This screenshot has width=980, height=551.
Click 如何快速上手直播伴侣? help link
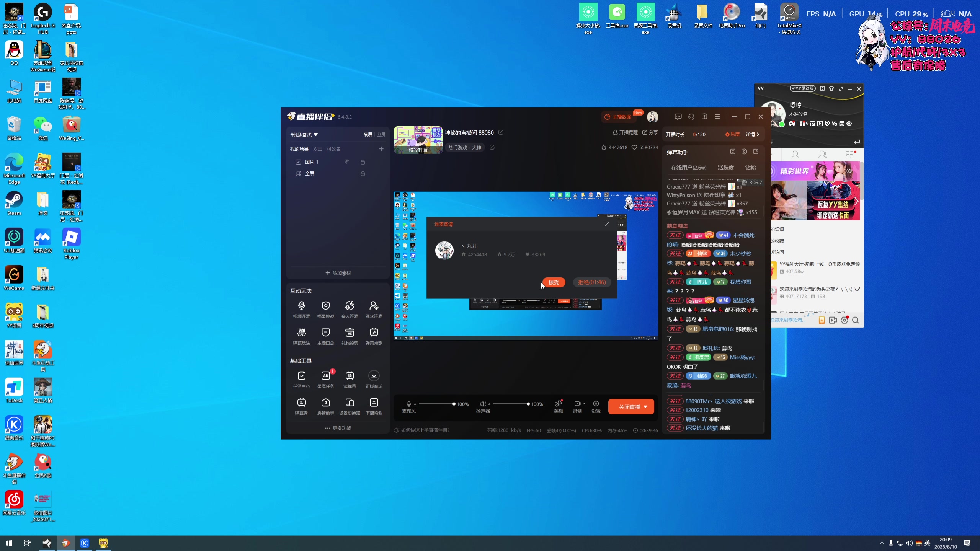click(x=421, y=430)
